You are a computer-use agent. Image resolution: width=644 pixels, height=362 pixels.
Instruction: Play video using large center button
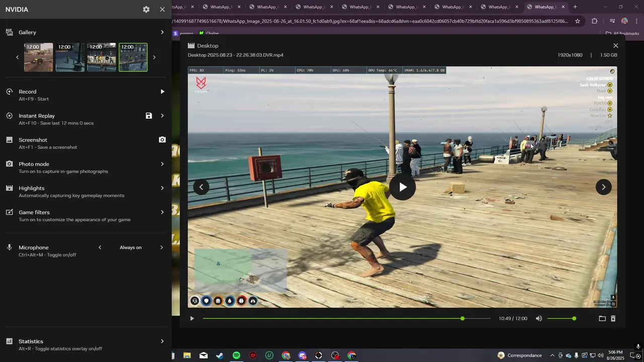[403, 187]
